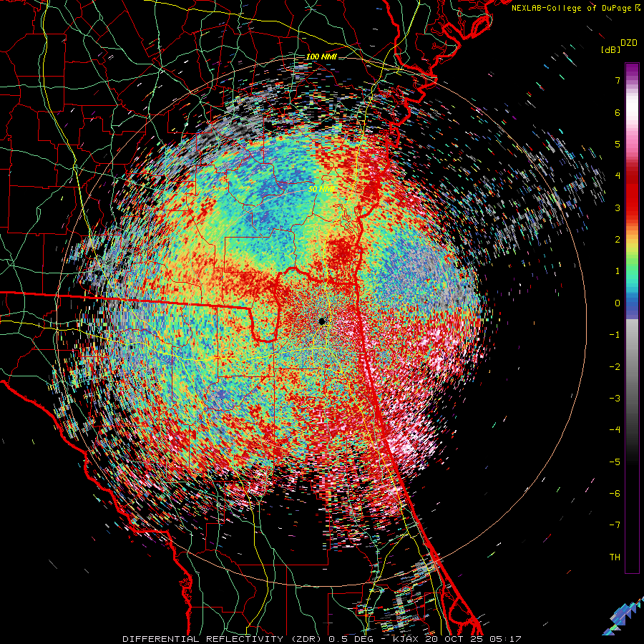This screenshot has width=644, height=644.
Task: Click the 4 value on color scale
Action: (618, 176)
